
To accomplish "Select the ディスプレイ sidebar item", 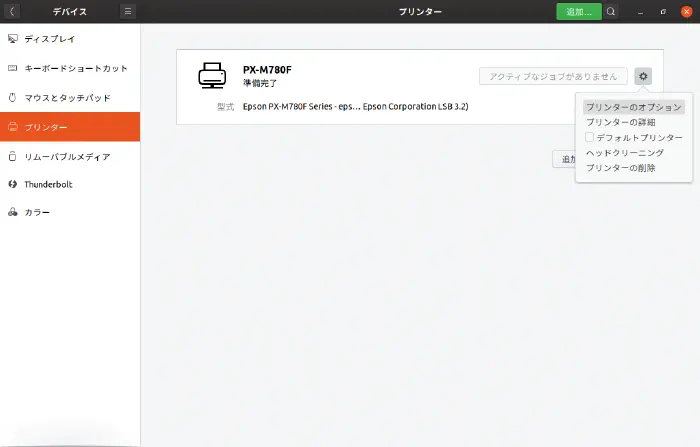I will pos(70,39).
